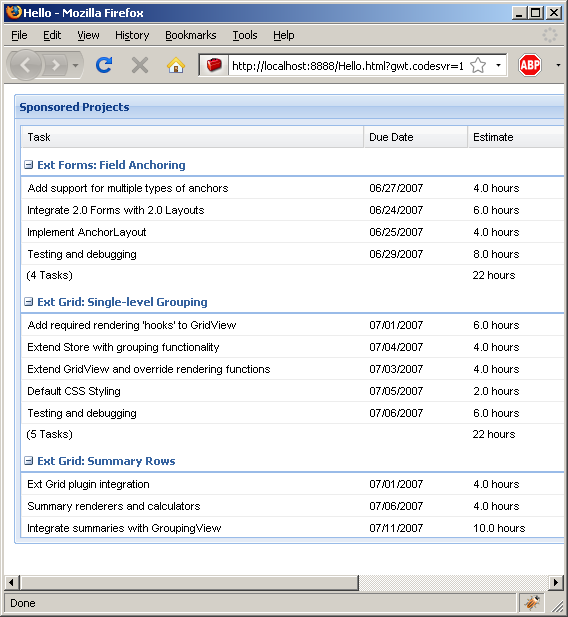
Task: Stop loading with the X icon
Action: (140, 65)
